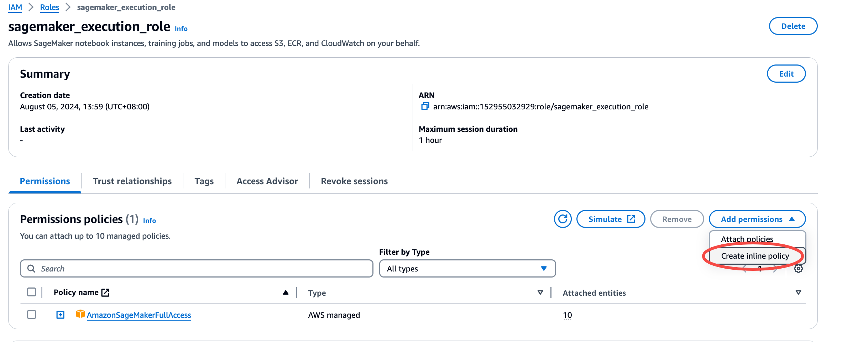Open the Revoke sessions tab
This screenshot has height=342, width=868.
click(x=354, y=181)
